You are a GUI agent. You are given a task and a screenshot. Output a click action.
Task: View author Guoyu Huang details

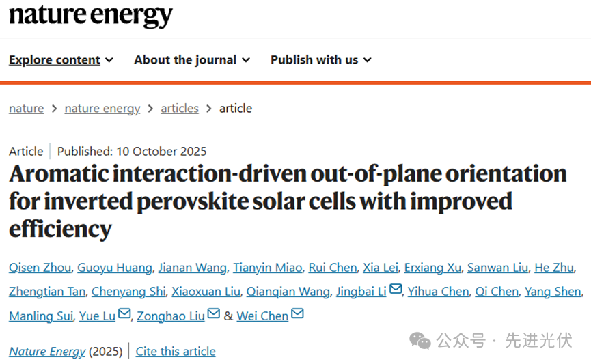(x=114, y=268)
